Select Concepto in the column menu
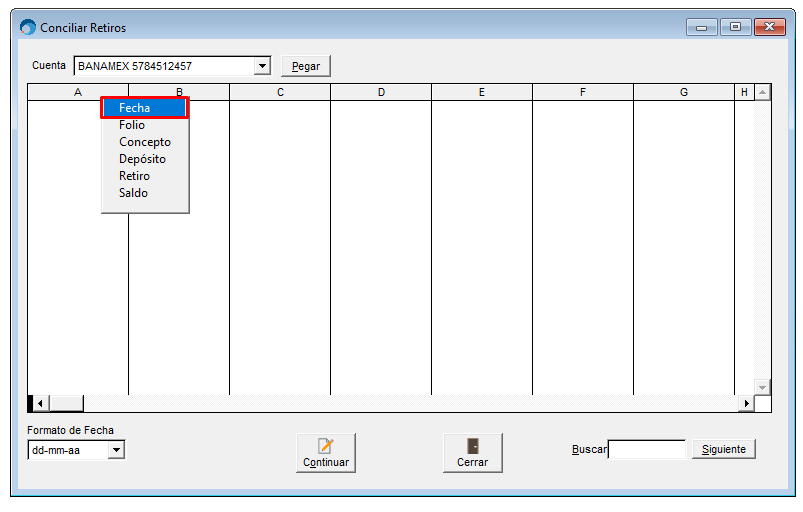Image resolution: width=803 pixels, height=512 pixels. [145, 142]
